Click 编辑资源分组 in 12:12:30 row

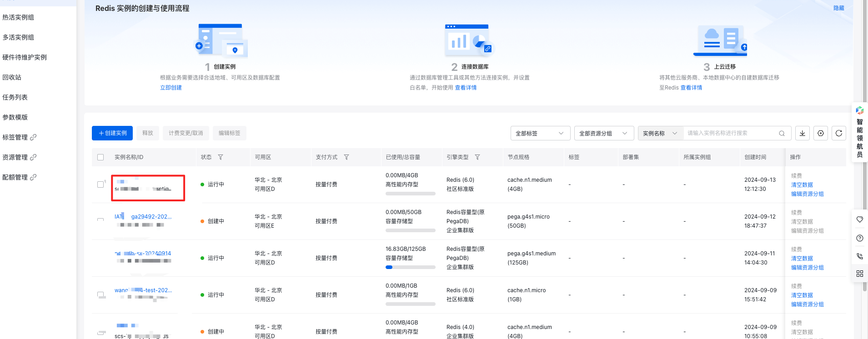808,194
